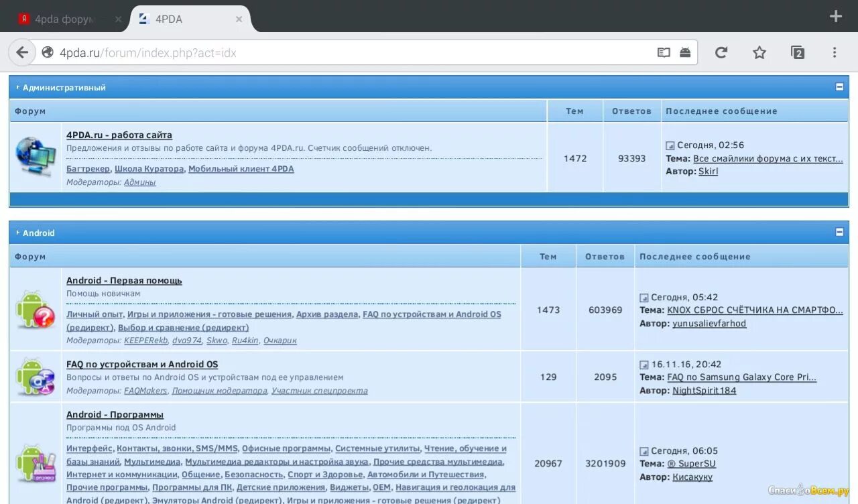Switch to the 4pda форум tab
Viewport: 858px width, 504px height.
(64, 19)
